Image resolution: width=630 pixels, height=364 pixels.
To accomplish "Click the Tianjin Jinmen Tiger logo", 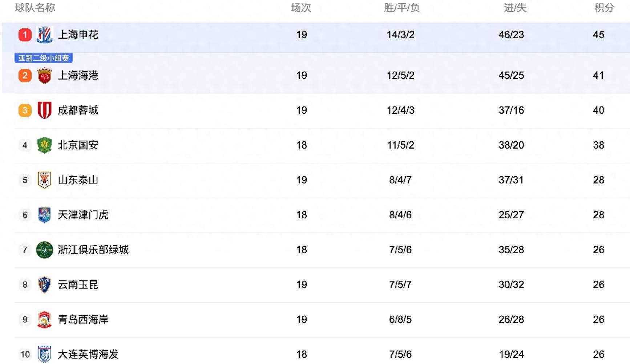I will 45,215.
